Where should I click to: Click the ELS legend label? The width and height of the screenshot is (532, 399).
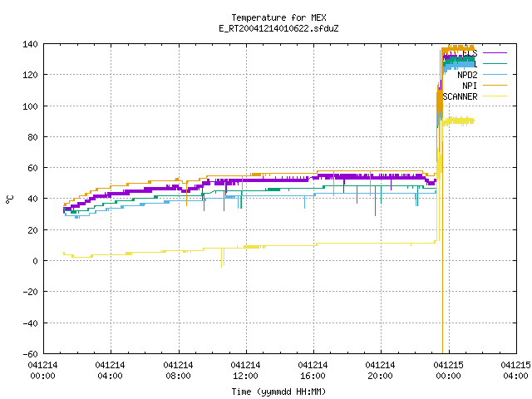(470, 53)
